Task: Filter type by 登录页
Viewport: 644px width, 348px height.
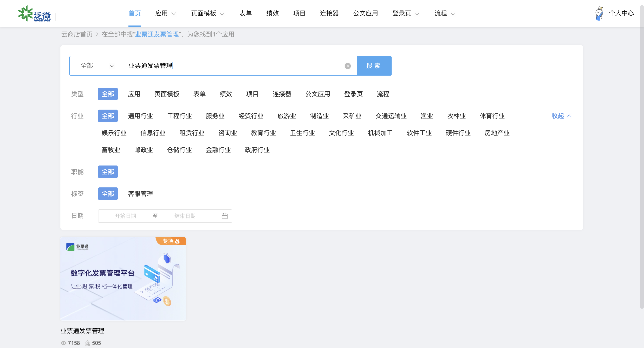Action: pos(354,94)
